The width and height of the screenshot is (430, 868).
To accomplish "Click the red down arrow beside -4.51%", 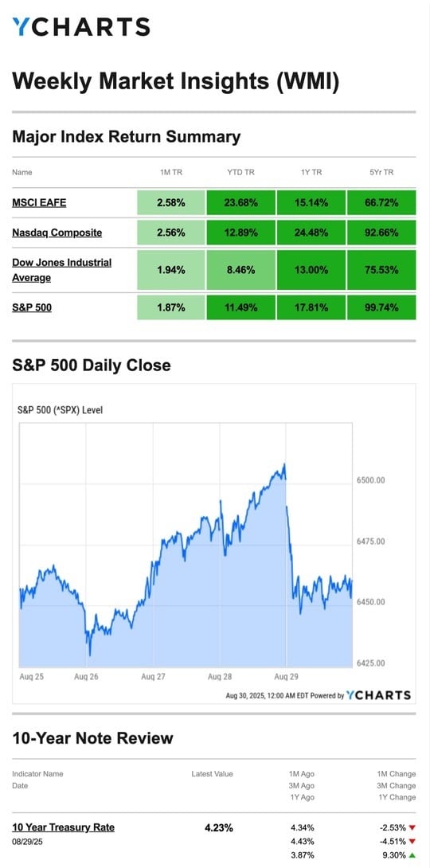I will pyautogui.click(x=412, y=842).
